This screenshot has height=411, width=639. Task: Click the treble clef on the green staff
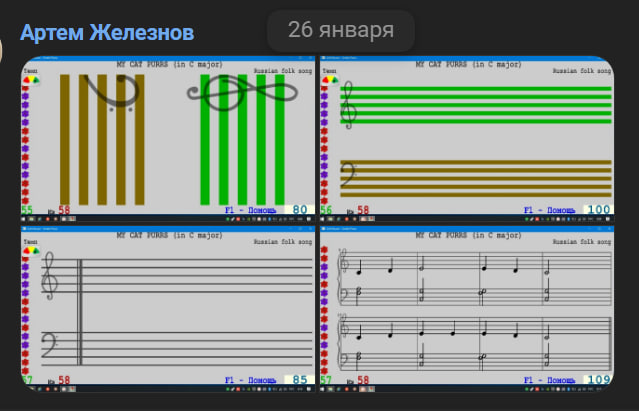tap(348, 103)
